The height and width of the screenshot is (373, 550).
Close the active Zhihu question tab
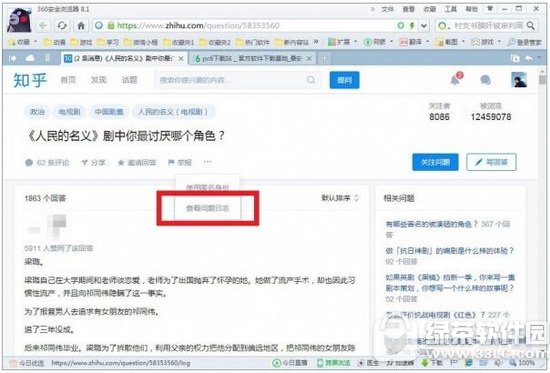[x=181, y=59]
